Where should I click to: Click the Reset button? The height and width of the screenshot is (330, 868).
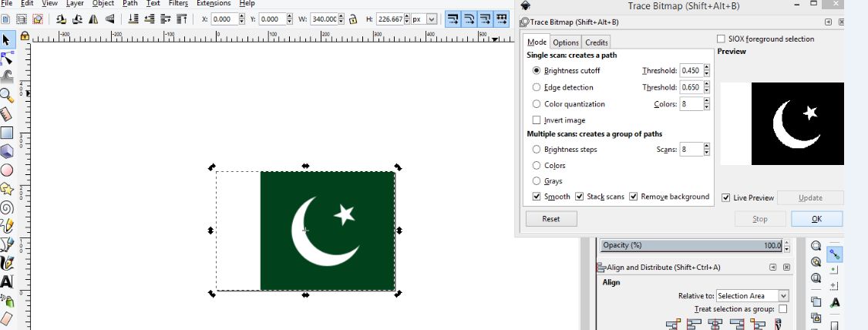pyautogui.click(x=551, y=219)
